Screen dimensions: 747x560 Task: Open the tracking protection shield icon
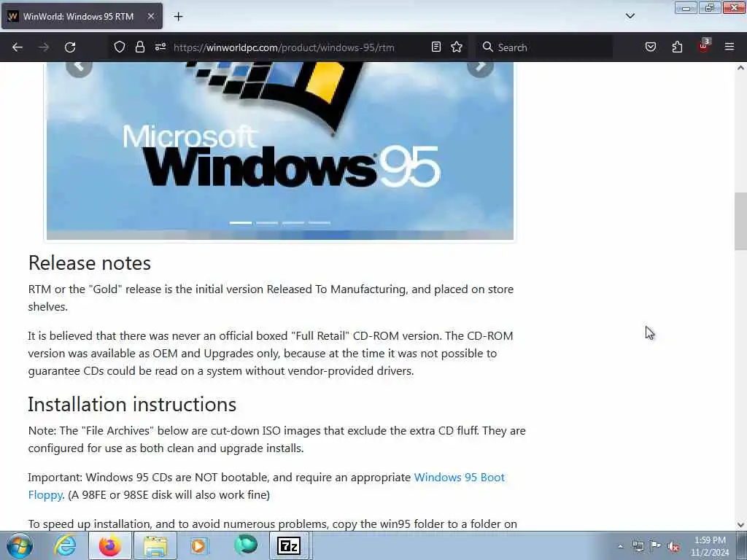click(x=120, y=47)
